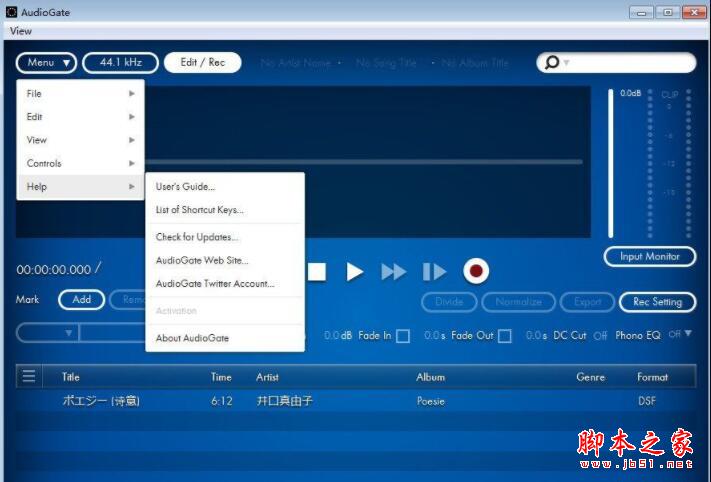Click the Export button
The width and height of the screenshot is (711, 482).
pyautogui.click(x=587, y=302)
